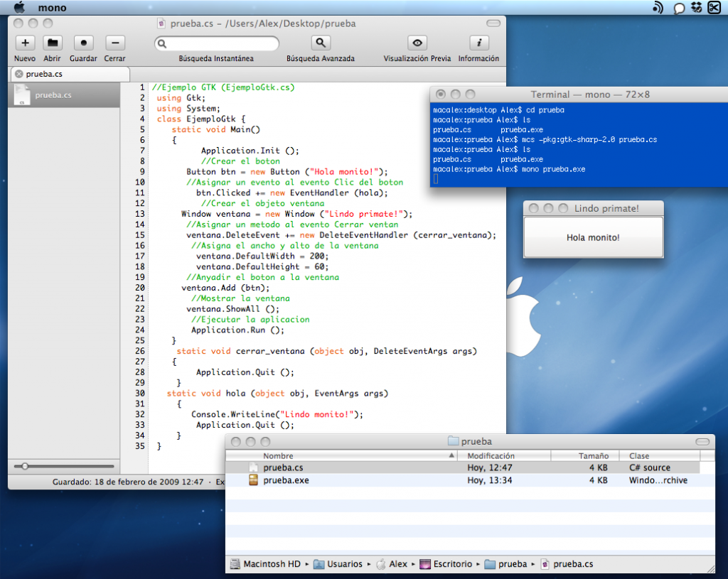The width and height of the screenshot is (728, 579).
Task: Sort files by the Nombre column header
Action: [279, 455]
